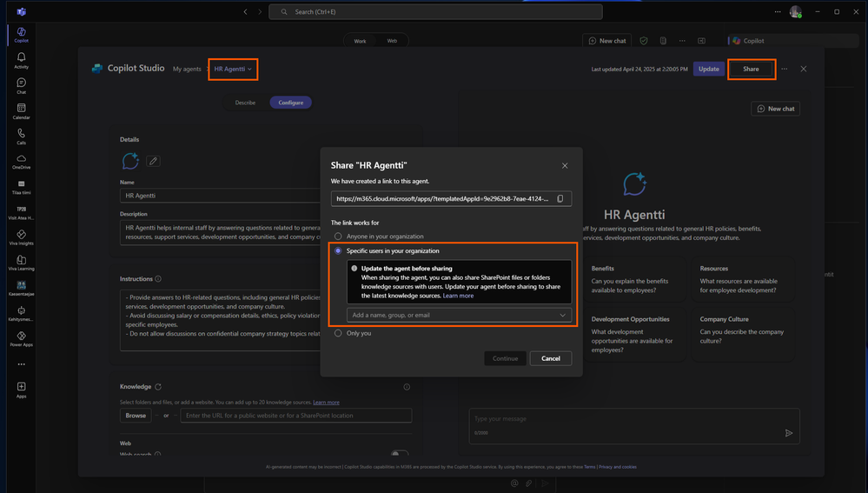Refresh the Knowledge section
The width and height of the screenshot is (868, 493).
point(158,387)
